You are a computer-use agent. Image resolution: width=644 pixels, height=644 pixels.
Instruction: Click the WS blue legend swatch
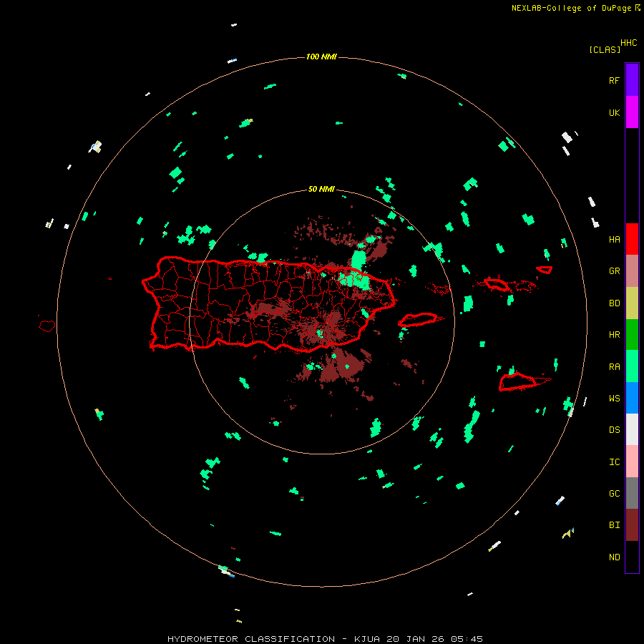pos(632,398)
